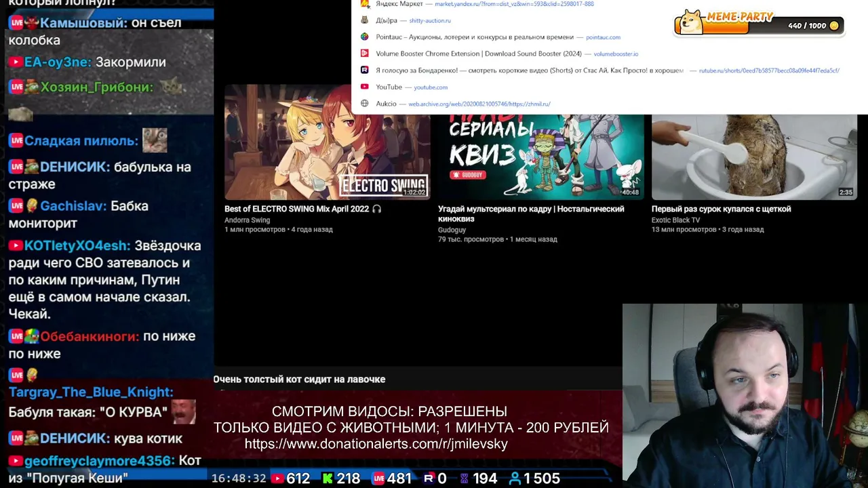The height and width of the screenshot is (488, 868).
Task: Click the LIVE badge beside Gachislav
Action: 16,206
